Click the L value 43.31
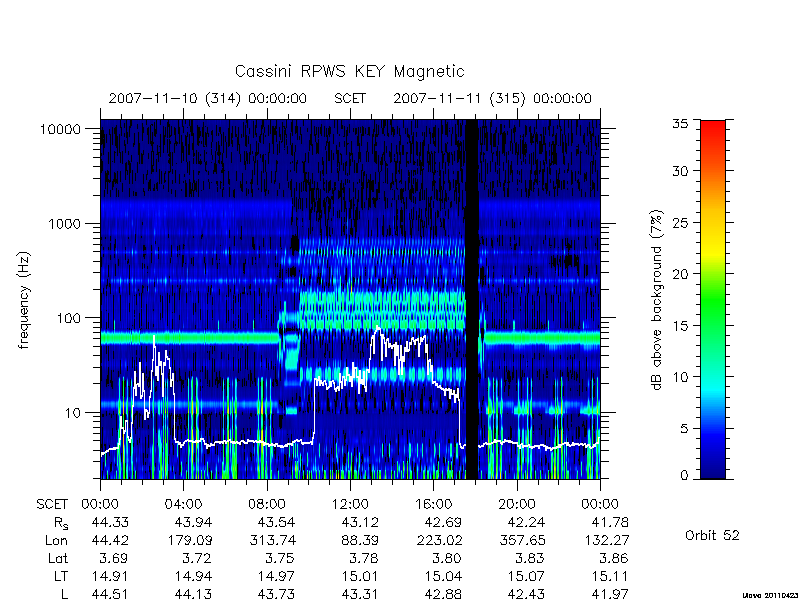This screenshot has height=600, width=800. (x=360, y=594)
